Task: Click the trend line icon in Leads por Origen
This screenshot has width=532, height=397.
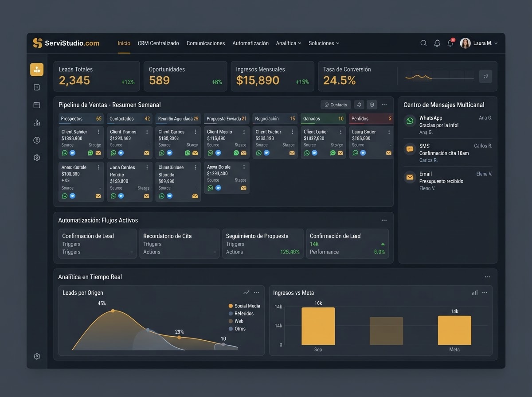Action: (246, 292)
